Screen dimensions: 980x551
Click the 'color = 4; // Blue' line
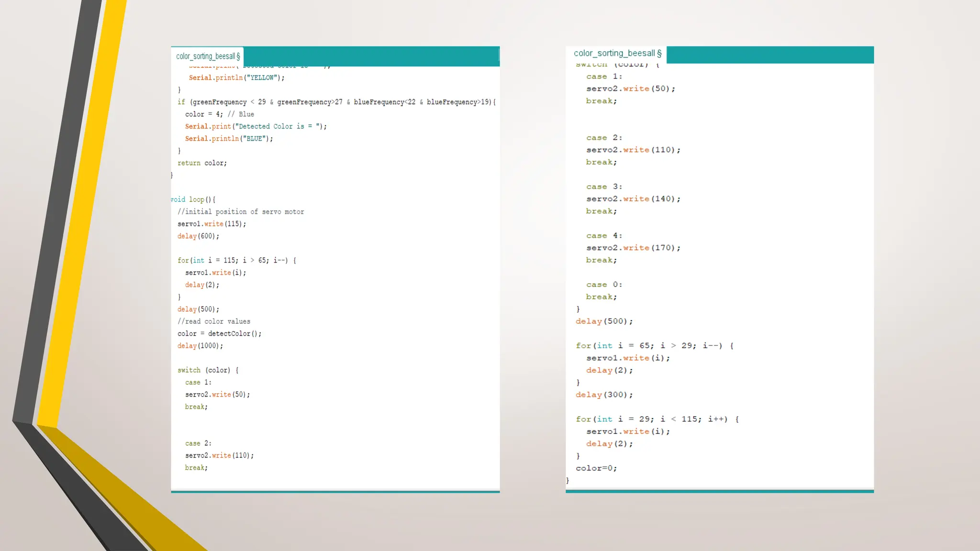[219, 114]
